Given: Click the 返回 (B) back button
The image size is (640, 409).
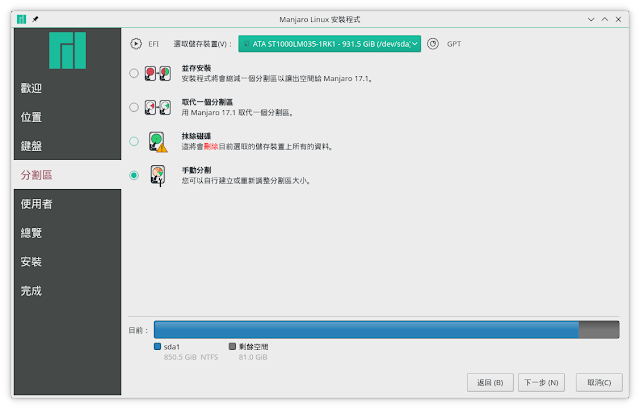Looking at the screenshot, I should pos(490,382).
